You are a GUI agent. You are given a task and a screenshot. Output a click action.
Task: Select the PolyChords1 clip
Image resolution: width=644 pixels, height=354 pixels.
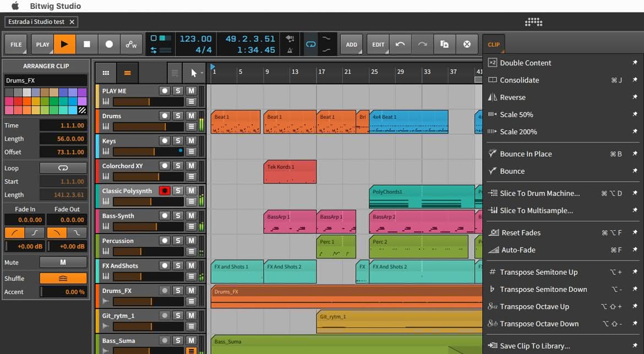click(x=422, y=196)
